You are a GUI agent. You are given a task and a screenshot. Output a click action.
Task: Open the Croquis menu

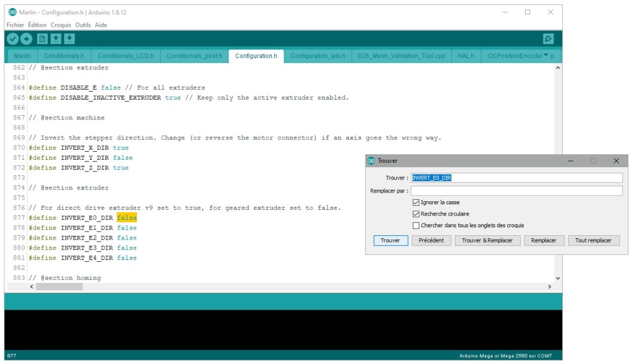click(60, 25)
